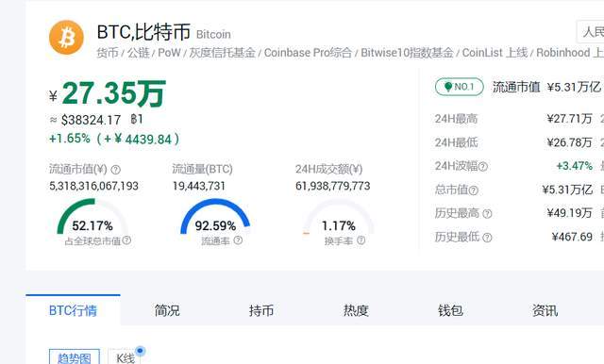Click the blue dot on K线 tab
Viewport: 604px width, 364px height.
(140, 351)
